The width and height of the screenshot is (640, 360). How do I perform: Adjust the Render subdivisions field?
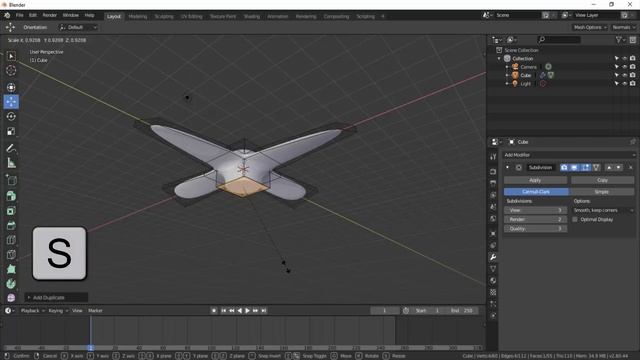[x=535, y=220]
